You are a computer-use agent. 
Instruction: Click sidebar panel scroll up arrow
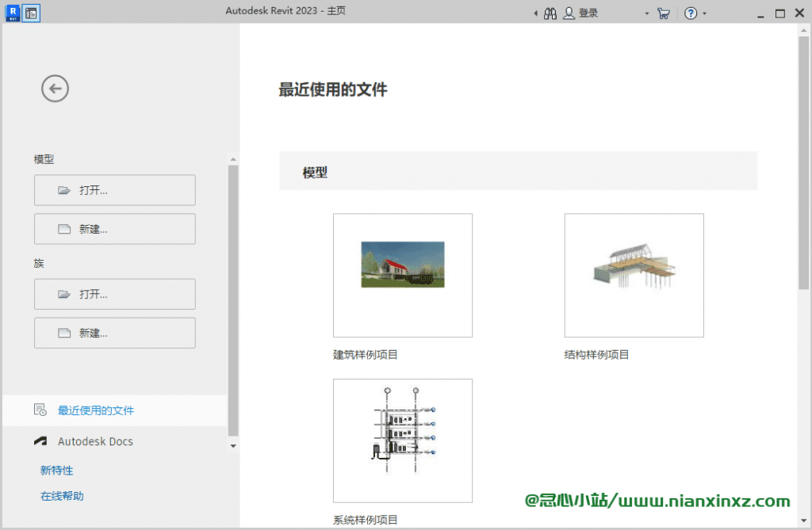pyautogui.click(x=233, y=159)
